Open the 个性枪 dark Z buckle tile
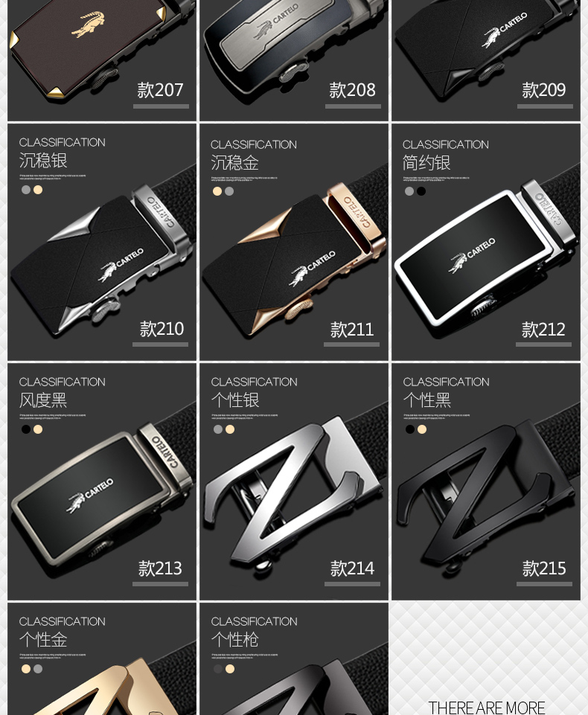Image resolution: width=588 pixels, height=715 pixels. (294, 659)
